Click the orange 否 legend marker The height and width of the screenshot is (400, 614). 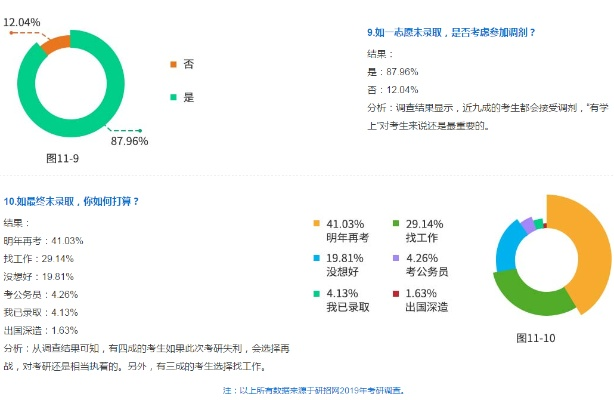[x=173, y=64]
